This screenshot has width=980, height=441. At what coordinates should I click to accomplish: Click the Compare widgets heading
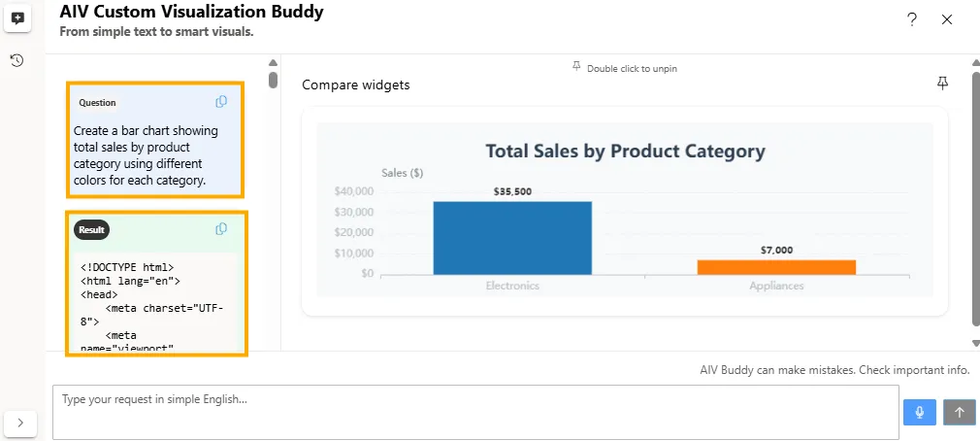(356, 85)
